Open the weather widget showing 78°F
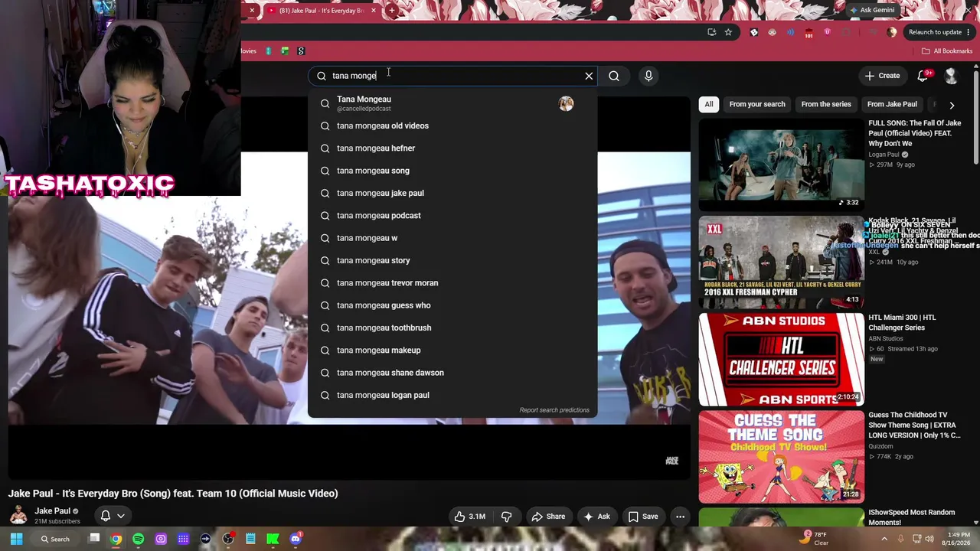Screen dimensions: 980x551 [816, 539]
